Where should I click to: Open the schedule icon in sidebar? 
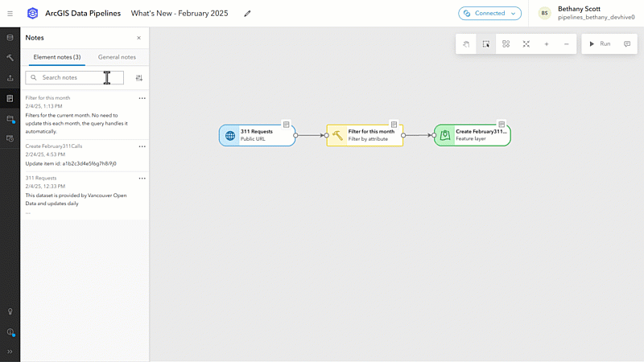10,138
